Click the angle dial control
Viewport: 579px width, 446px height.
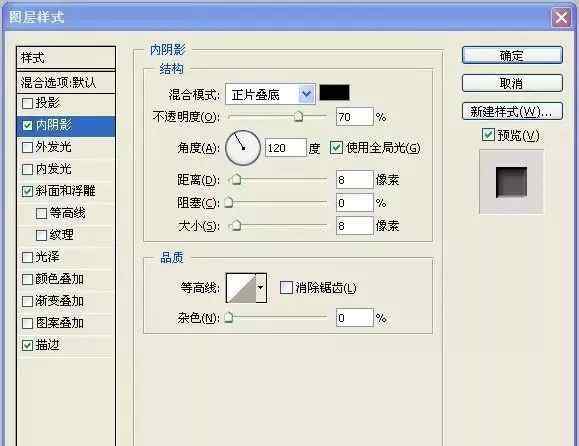(243, 148)
